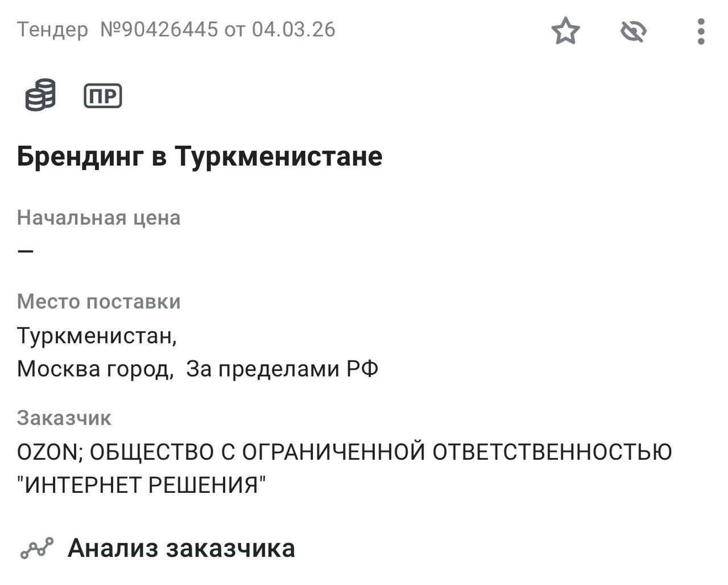
Task: Select tender number №90426445
Action: (159, 29)
